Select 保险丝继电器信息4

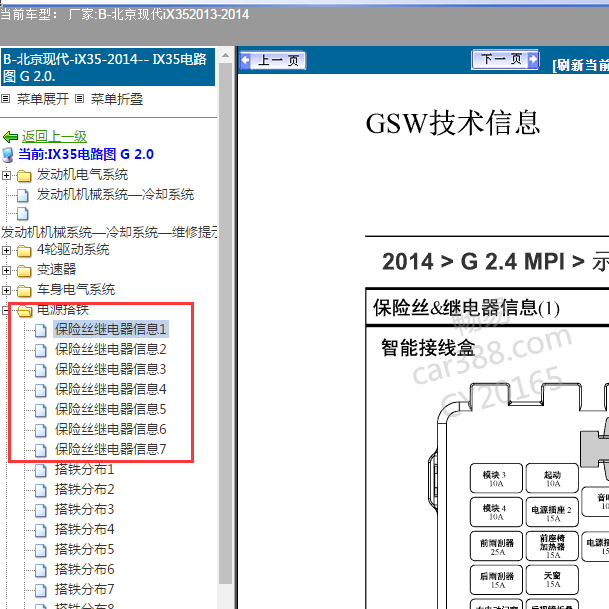[111, 389]
